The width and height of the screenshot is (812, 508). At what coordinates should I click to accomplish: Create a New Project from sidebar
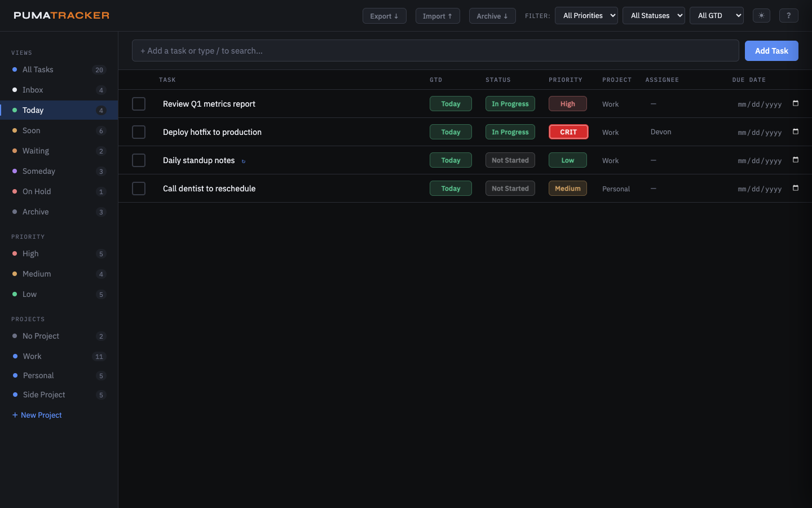pos(37,415)
